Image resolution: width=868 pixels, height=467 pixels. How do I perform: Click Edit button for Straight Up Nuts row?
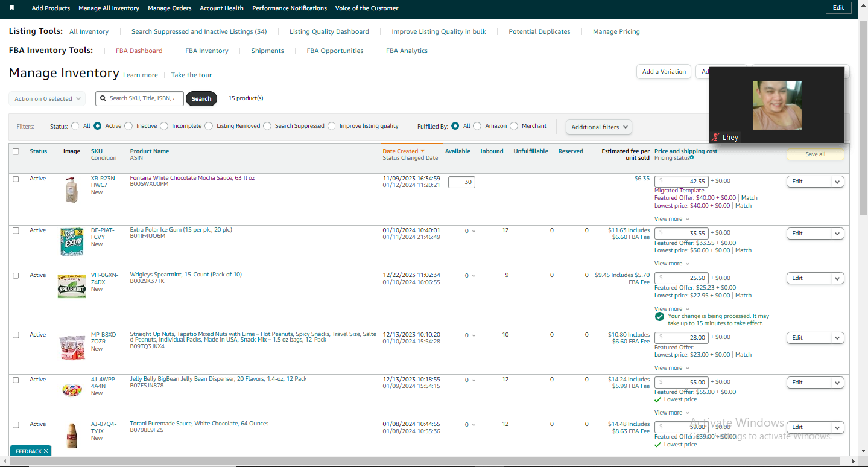(809, 338)
